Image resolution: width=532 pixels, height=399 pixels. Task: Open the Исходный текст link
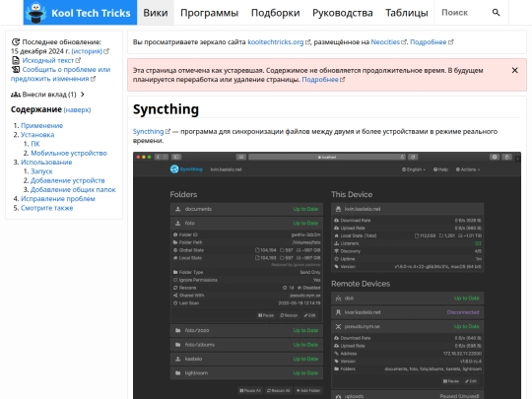(x=51, y=60)
